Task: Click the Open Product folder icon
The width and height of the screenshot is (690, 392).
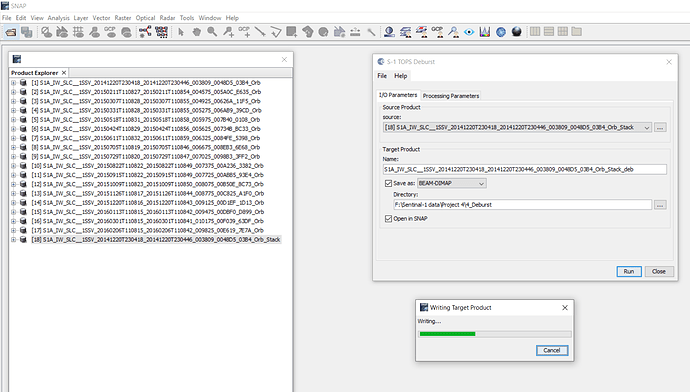Action: (x=11, y=32)
